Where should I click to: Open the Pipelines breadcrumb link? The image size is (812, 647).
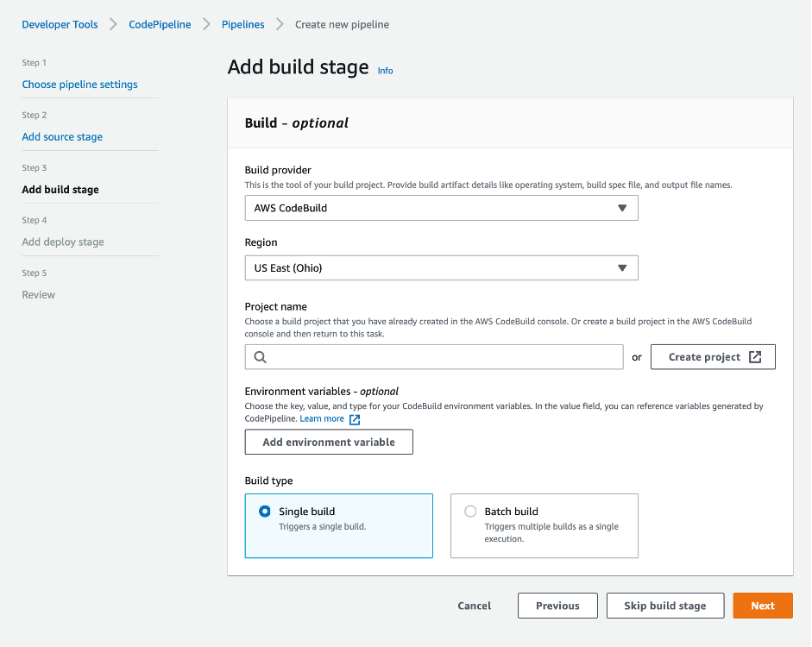(242, 24)
